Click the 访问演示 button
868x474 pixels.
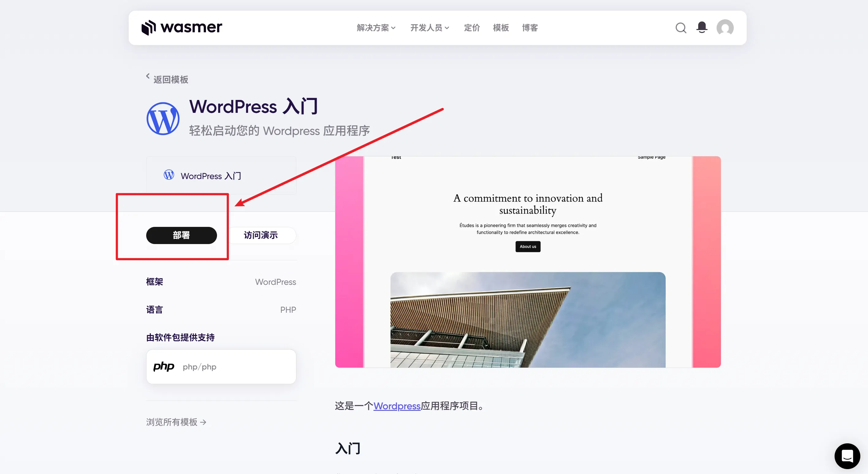262,235
